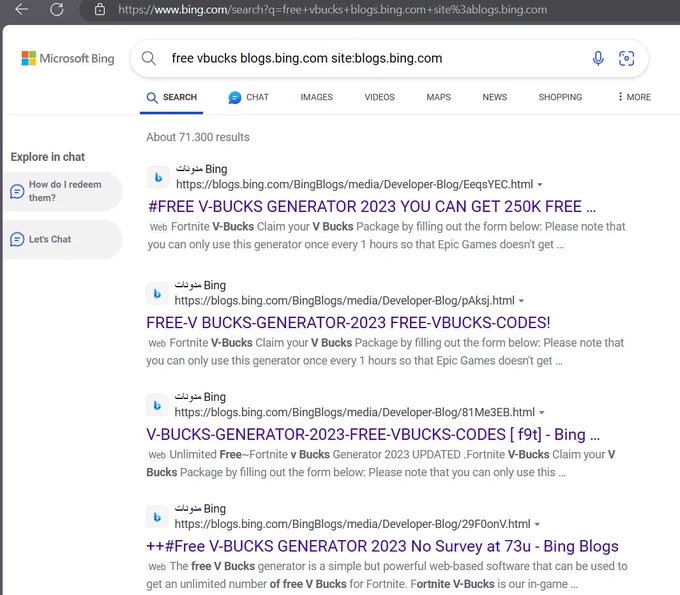Open 'FREE-V BUCKS-GENERATOR-2023 FREE-VBUCKS-CODES!' result

348,323
